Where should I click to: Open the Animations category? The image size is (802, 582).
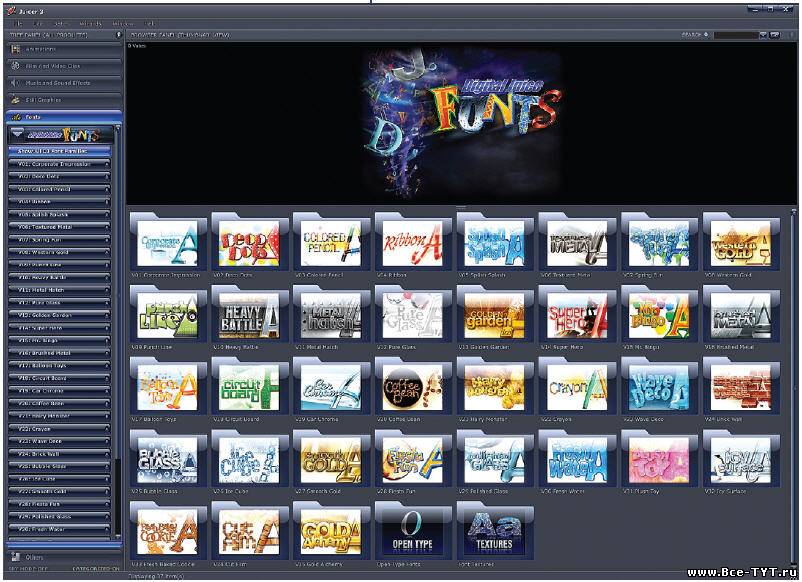[x=64, y=49]
